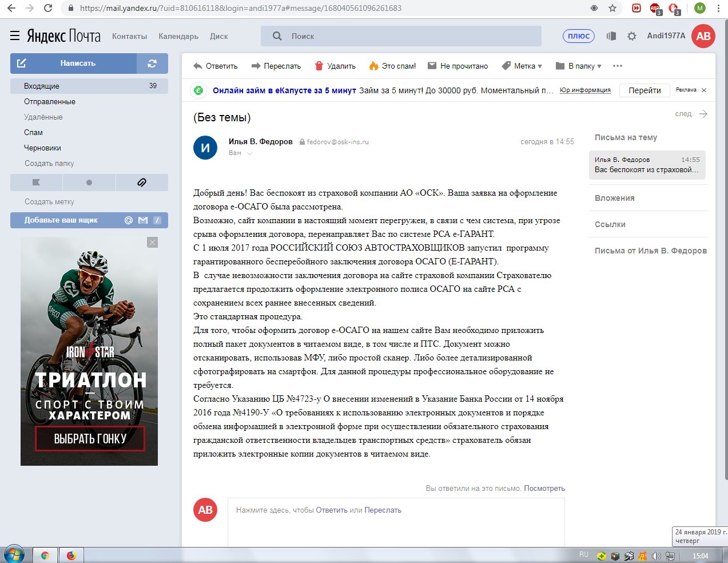This screenshot has height=563, width=728.
Task: Click ВЫБРАТЬ ГОНКУ on the ad banner
Action: click(x=90, y=439)
